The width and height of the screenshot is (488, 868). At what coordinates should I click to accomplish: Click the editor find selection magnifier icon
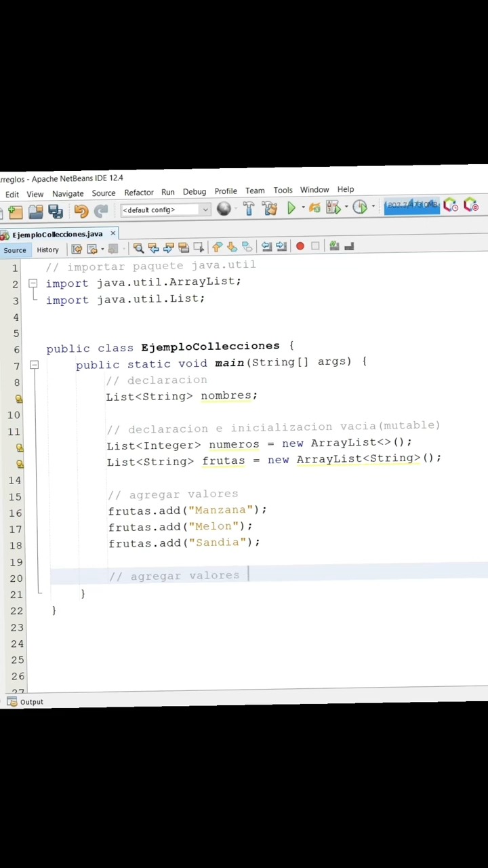click(138, 248)
